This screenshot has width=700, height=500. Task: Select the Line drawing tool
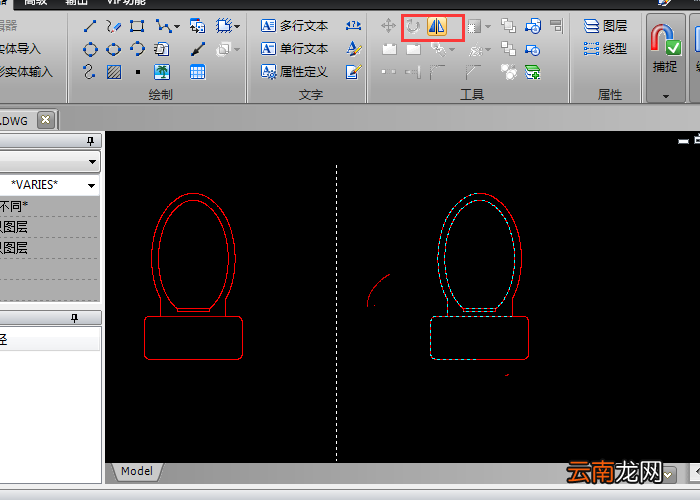(x=90, y=26)
